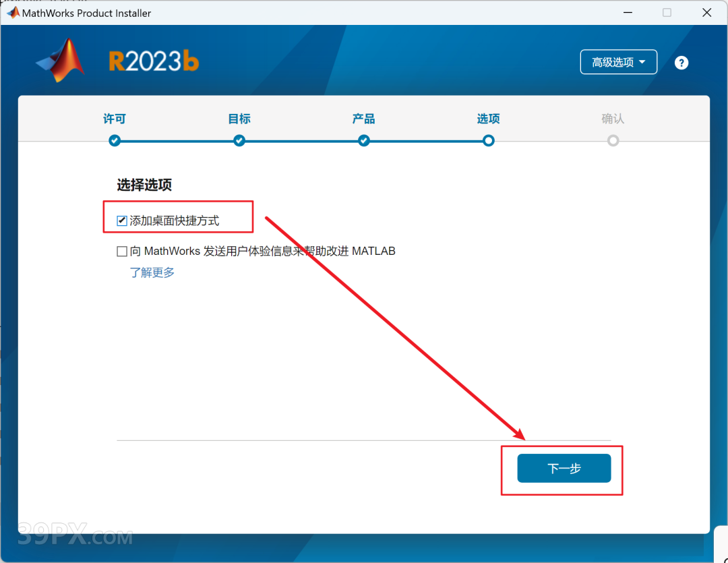Click the MathWorks icon in the title bar
Viewport: 728px width, 563px height.
(13, 13)
